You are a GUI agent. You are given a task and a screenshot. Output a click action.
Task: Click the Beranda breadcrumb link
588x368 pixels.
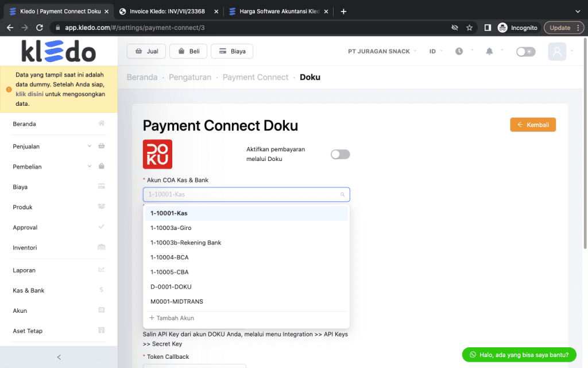[x=142, y=77]
